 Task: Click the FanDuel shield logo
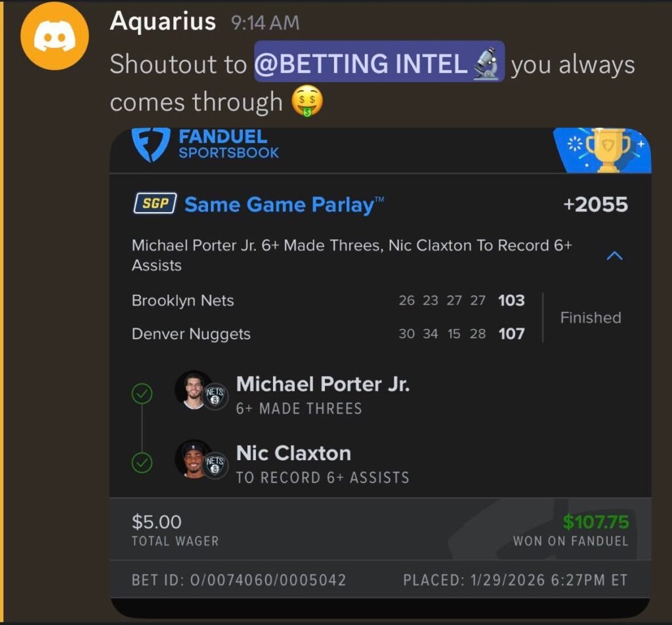[150, 145]
